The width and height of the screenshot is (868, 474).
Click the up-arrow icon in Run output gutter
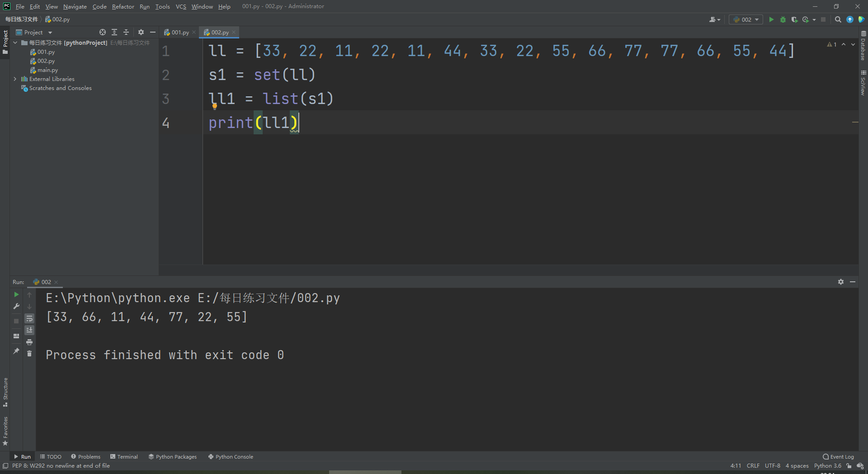point(29,294)
